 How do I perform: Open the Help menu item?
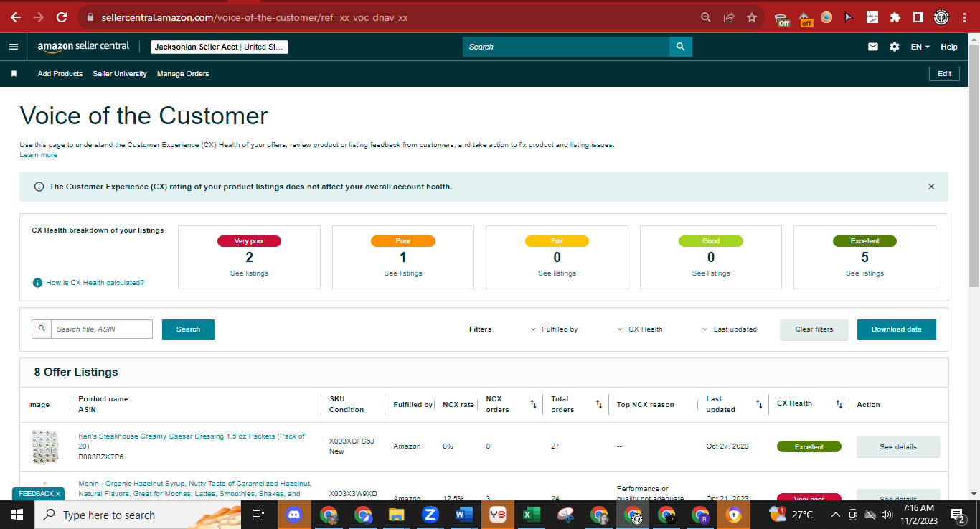pos(949,47)
